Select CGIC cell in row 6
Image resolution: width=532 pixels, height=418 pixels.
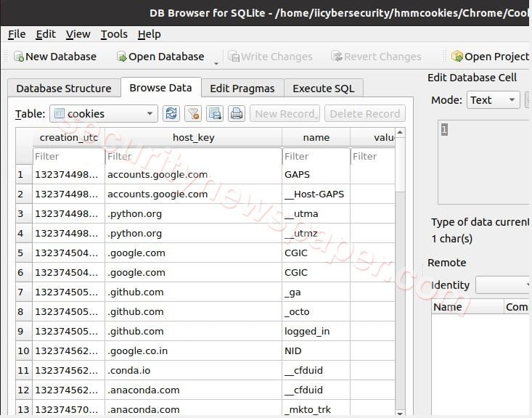[316, 272]
